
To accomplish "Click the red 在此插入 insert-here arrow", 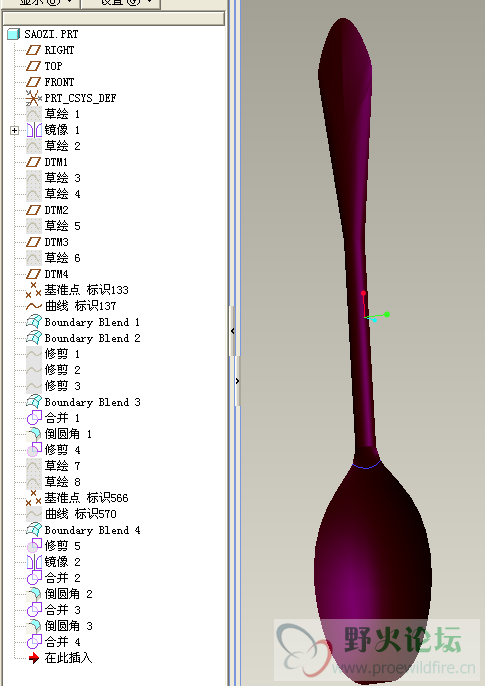I will (34, 658).
